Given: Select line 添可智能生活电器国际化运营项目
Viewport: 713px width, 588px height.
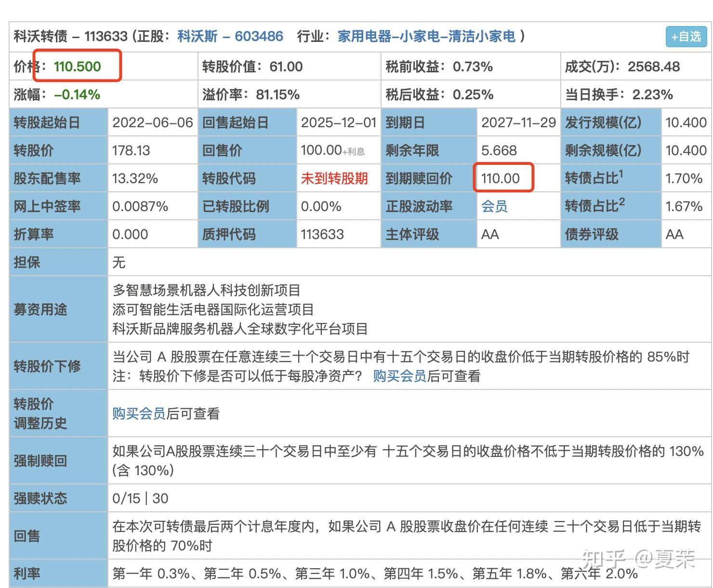Looking at the screenshot, I should point(213,309).
